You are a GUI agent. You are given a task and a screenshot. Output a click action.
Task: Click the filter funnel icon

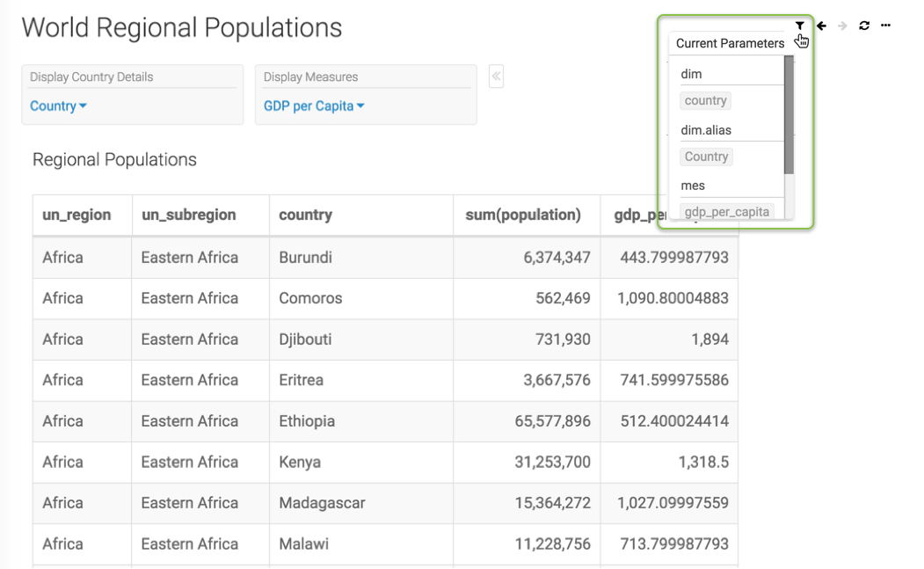pyautogui.click(x=799, y=26)
